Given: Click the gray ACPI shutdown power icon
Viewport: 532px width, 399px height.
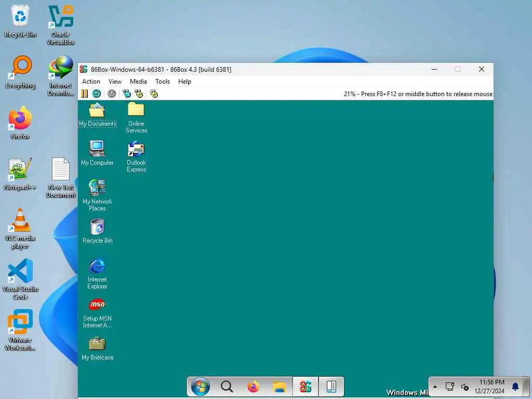Looking at the screenshot, I should click(x=112, y=94).
